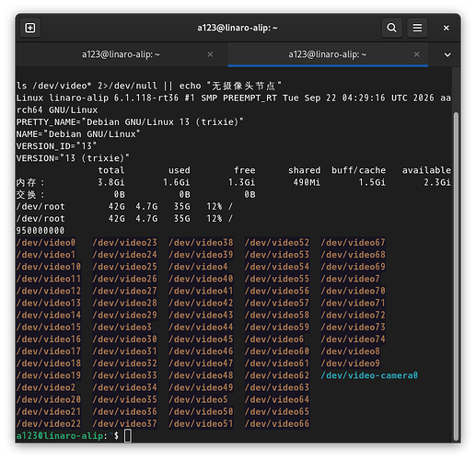The image size is (476, 460).
Task: Click the /dev/video4 entry
Action: coord(198,267)
